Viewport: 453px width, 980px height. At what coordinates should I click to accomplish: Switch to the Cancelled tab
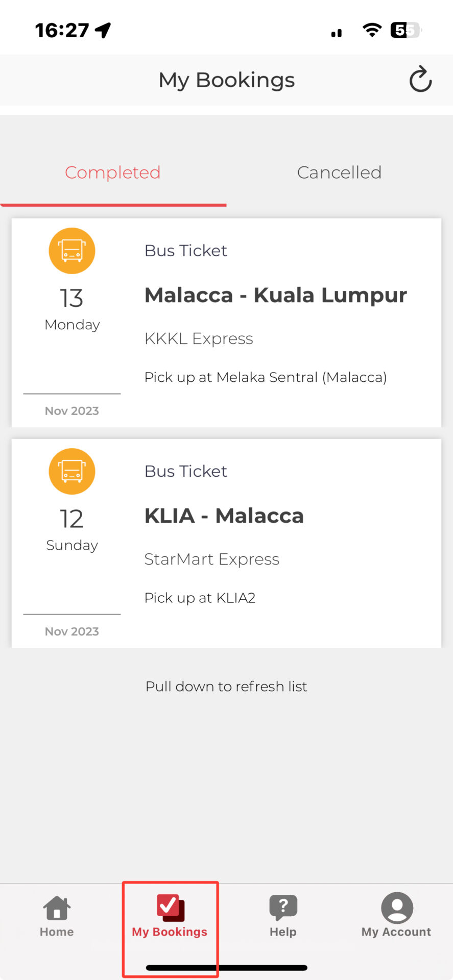[339, 173]
